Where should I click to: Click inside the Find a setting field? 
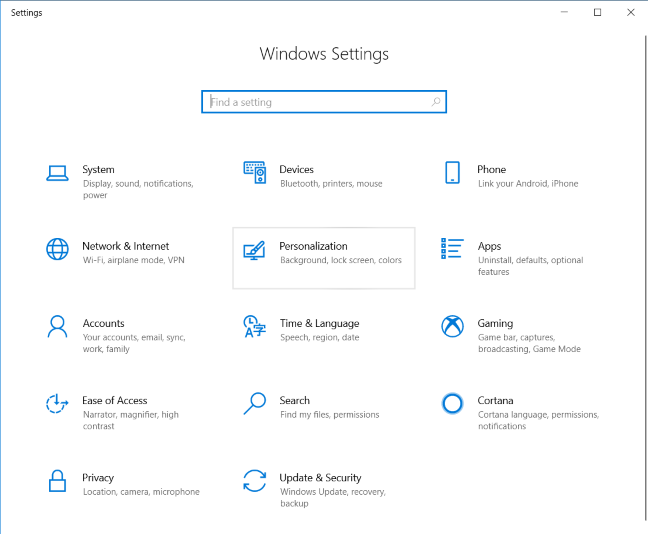tap(318, 102)
